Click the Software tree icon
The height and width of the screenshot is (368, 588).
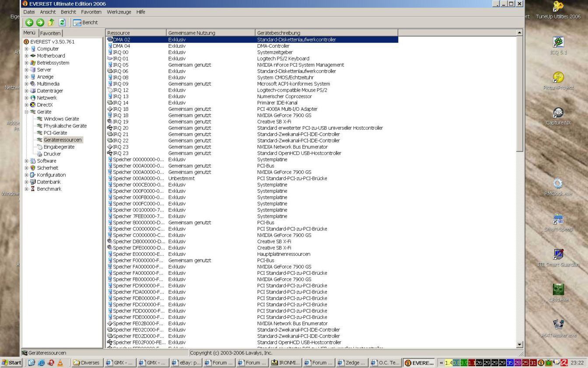tap(33, 161)
